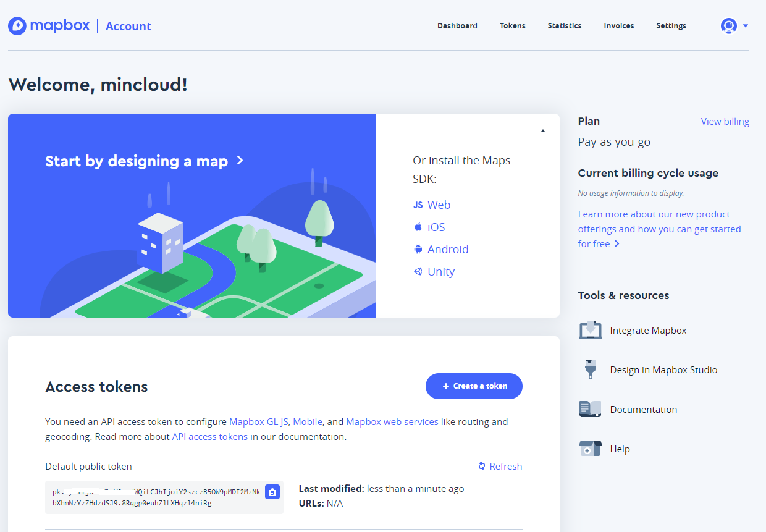
Task: Open the Settings page
Action: 671,26
